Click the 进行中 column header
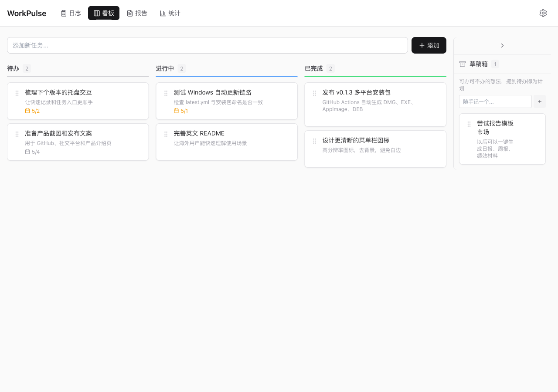The image size is (558, 392). (x=165, y=68)
